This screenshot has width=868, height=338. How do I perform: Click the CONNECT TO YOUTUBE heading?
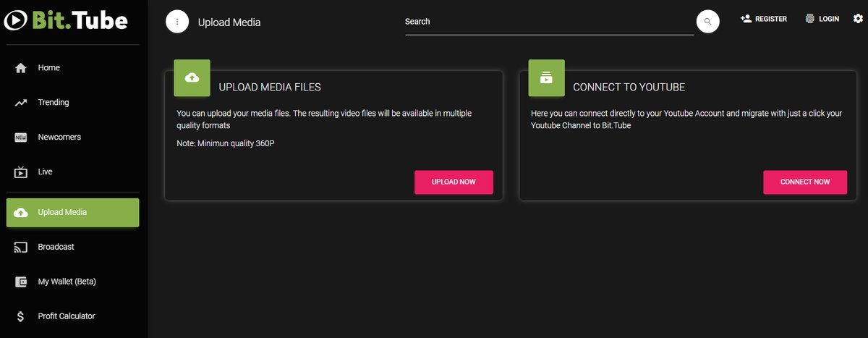click(x=629, y=88)
